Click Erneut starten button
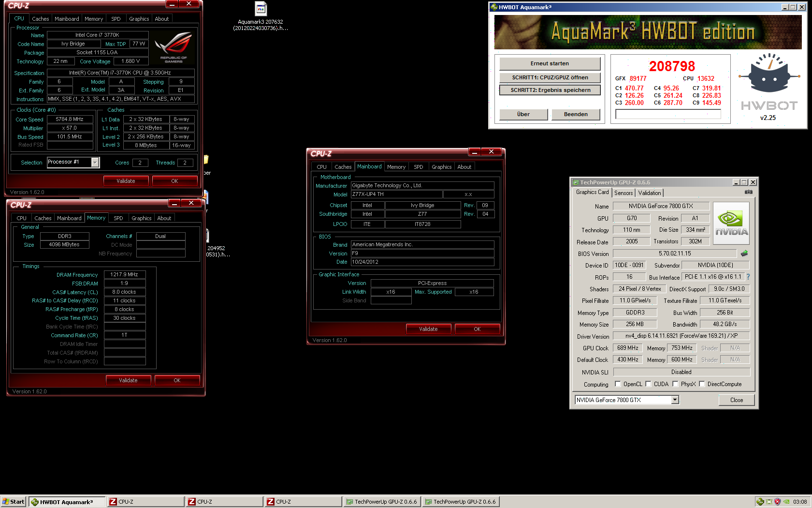The image size is (812, 508). [550, 63]
